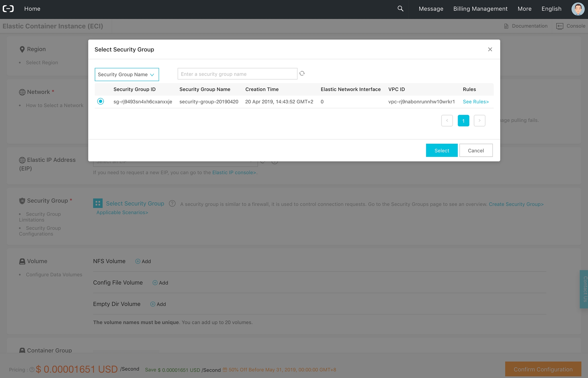Click the 20 Apr 2019, 14:43:52 GMT+2 cell
Image resolution: width=588 pixels, height=378 pixels.
(x=279, y=102)
